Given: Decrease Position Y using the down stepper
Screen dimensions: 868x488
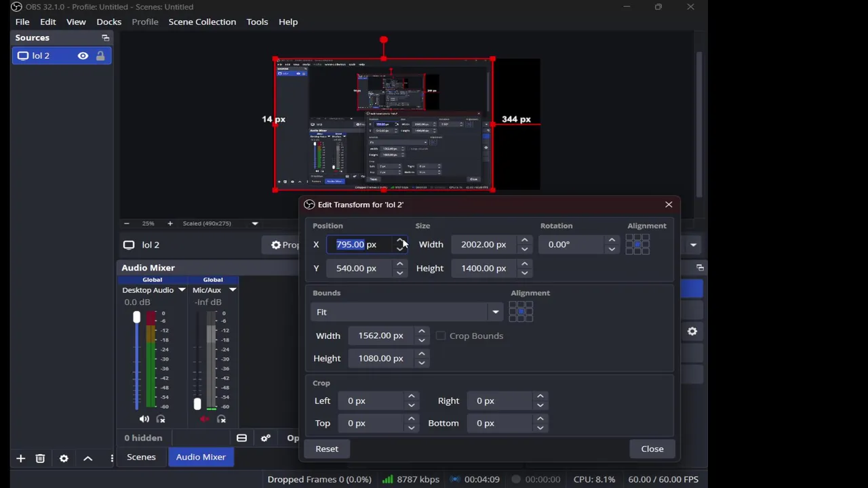Looking at the screenshot, I should point(399,272).
